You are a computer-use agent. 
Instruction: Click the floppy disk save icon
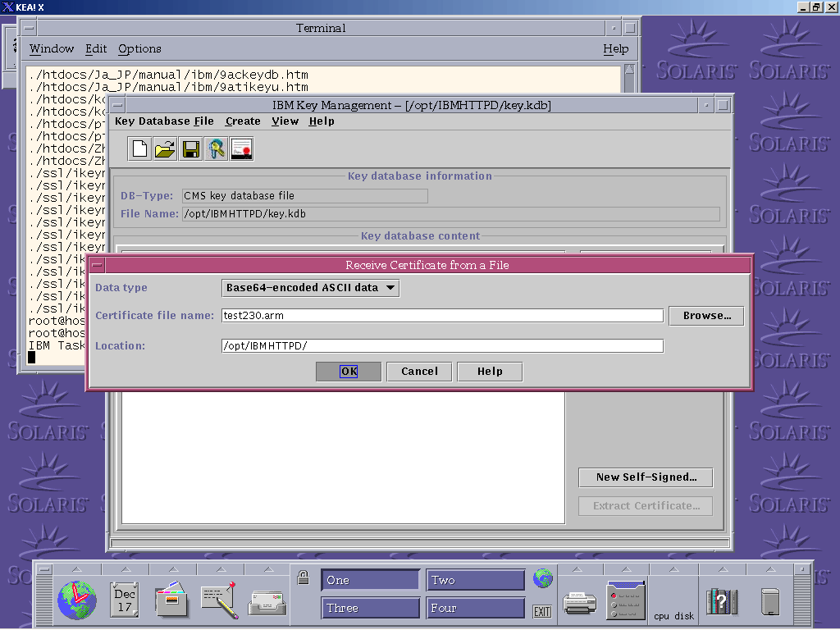tap(191, 148)
